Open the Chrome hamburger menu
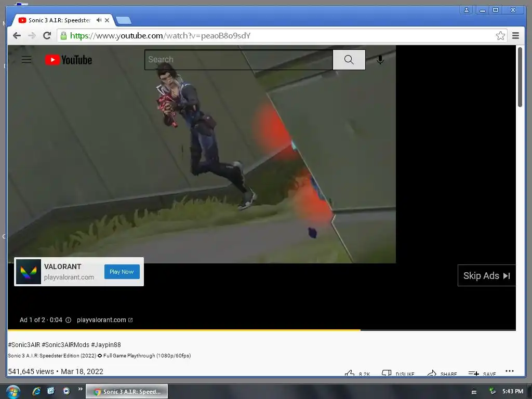The height and width of the screenshot is (399, 532). [x=515, y=36]
